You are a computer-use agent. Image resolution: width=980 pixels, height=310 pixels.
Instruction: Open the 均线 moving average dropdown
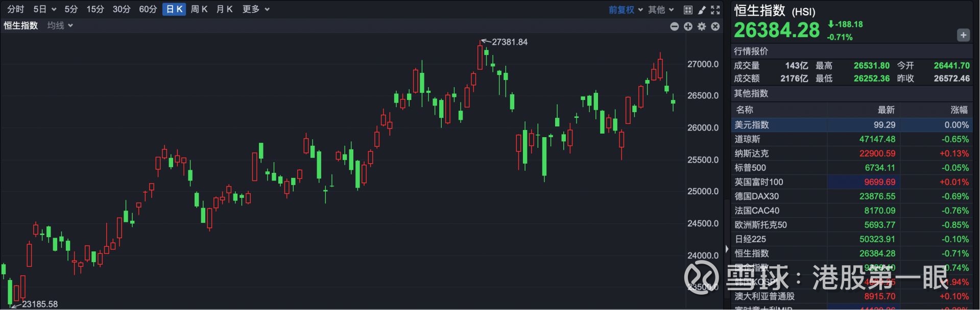(60, 25)
